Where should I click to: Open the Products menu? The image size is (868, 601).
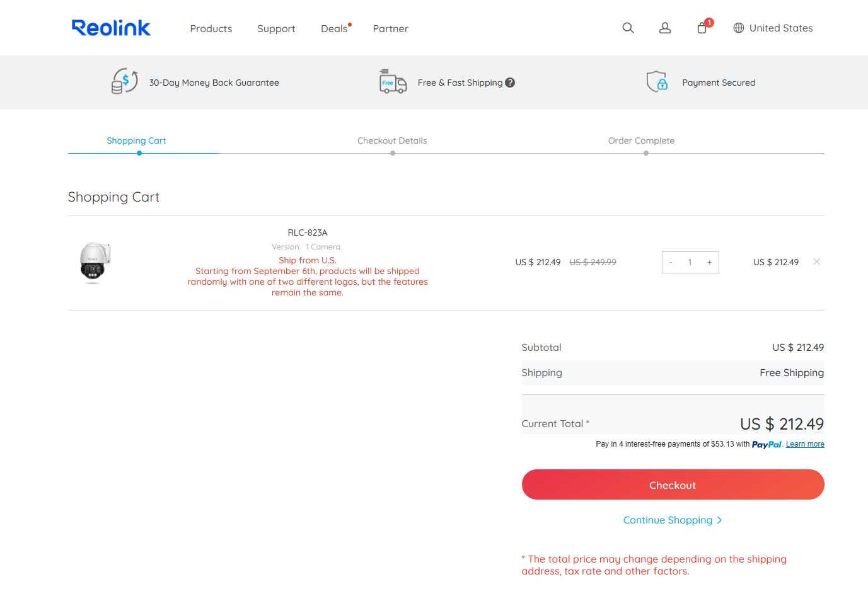[x=211, y=28]
